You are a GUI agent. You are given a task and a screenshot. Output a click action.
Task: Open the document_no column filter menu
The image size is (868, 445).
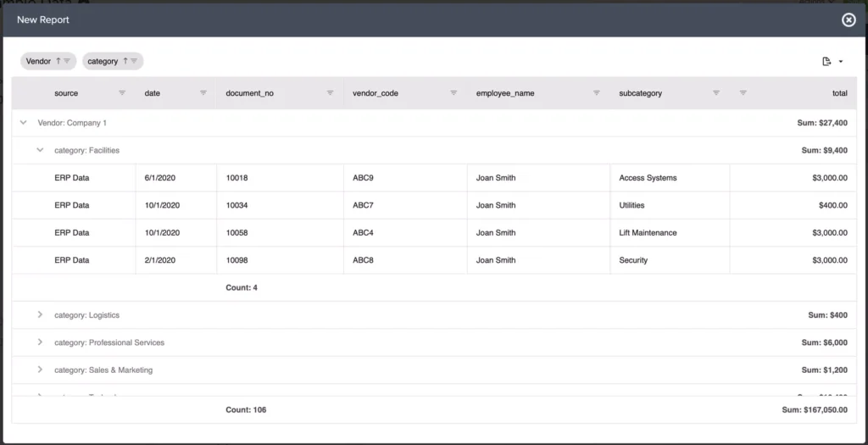[331, 93]
